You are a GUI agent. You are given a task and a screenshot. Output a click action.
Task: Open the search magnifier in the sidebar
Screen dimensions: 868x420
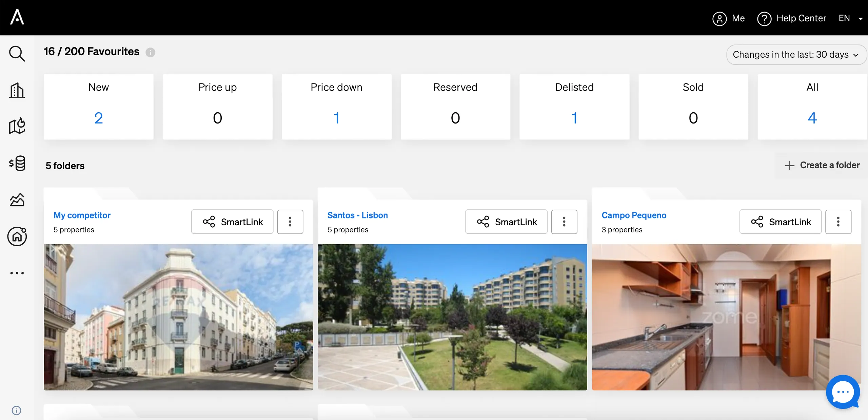tap(17, 54)
